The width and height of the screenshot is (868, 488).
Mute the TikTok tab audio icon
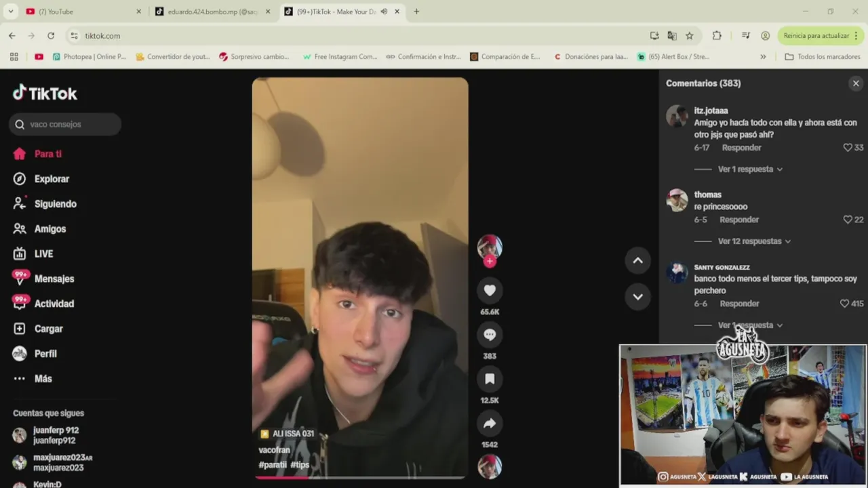tap(384, 12)
